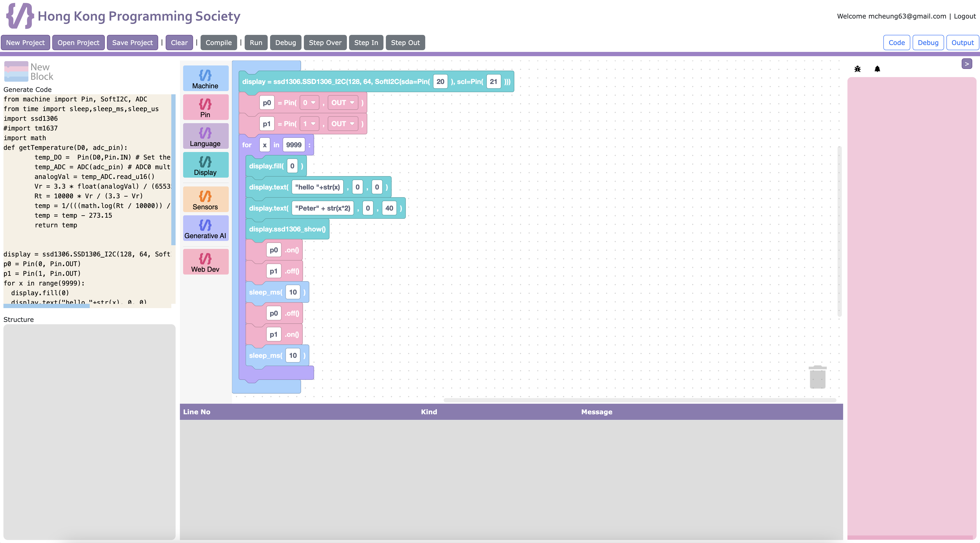980x543 pixels.
Task: Click the Step In button
Action: click(366, 43)
